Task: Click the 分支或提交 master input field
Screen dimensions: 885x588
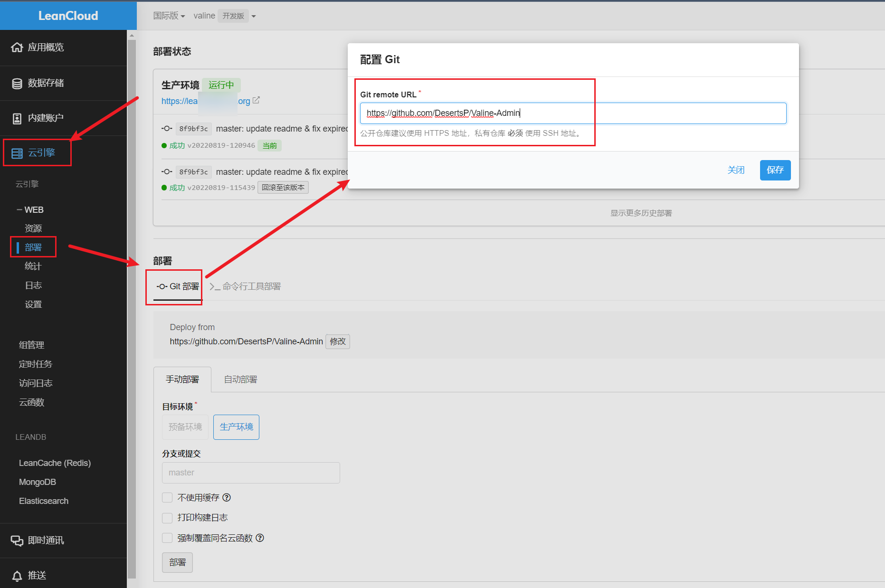Action: [251, 473]
